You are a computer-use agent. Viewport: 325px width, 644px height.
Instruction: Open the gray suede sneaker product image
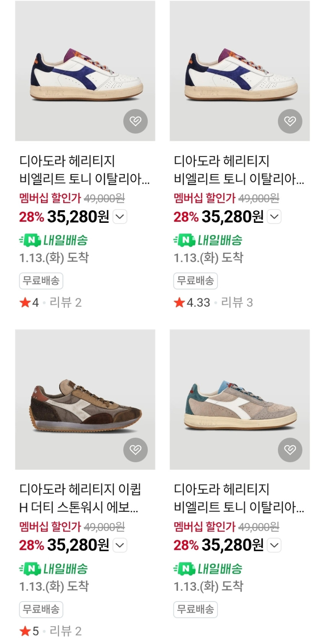click(240, 399)
